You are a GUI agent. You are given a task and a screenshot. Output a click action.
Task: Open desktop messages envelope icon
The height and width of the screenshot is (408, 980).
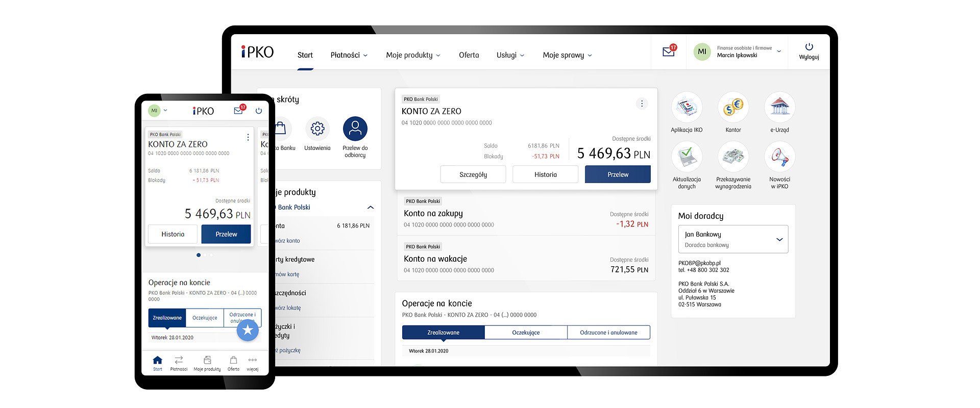click(x=668, y=52)
